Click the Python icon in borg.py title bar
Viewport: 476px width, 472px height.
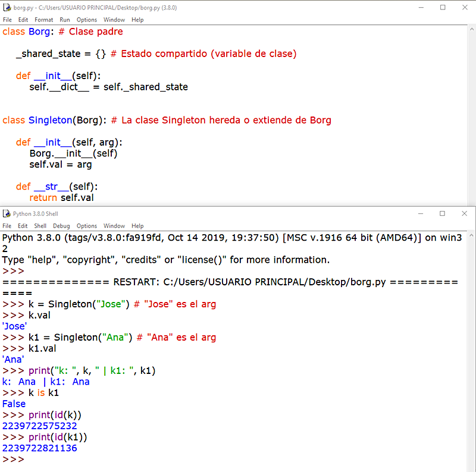pyautogui.click(x=8, y=8)
